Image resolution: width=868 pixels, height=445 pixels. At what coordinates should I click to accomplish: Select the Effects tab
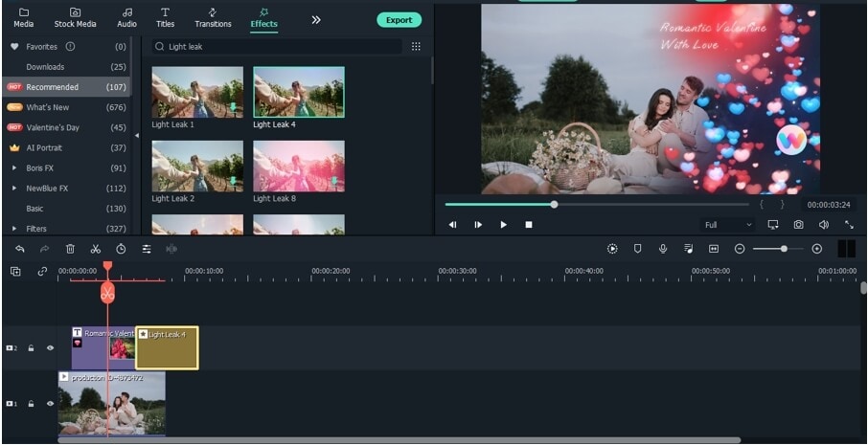pyautogui.click(x=264, y=17)
